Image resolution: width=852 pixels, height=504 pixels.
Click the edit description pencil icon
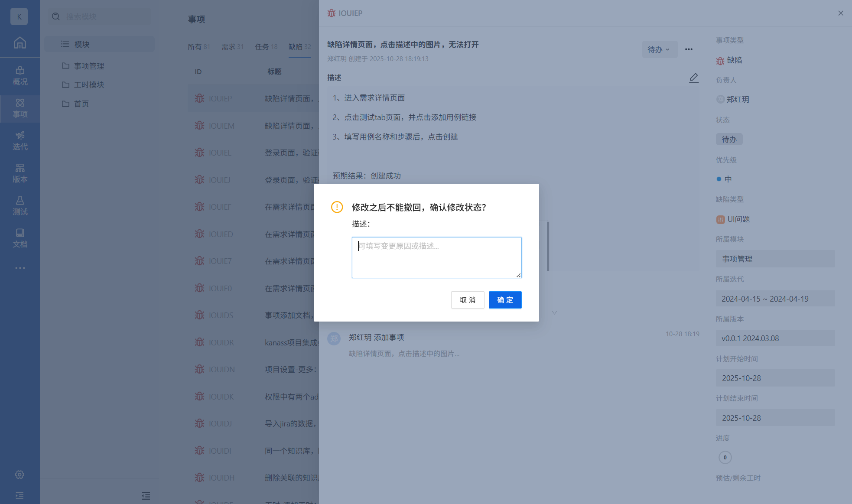coord(693,78)
